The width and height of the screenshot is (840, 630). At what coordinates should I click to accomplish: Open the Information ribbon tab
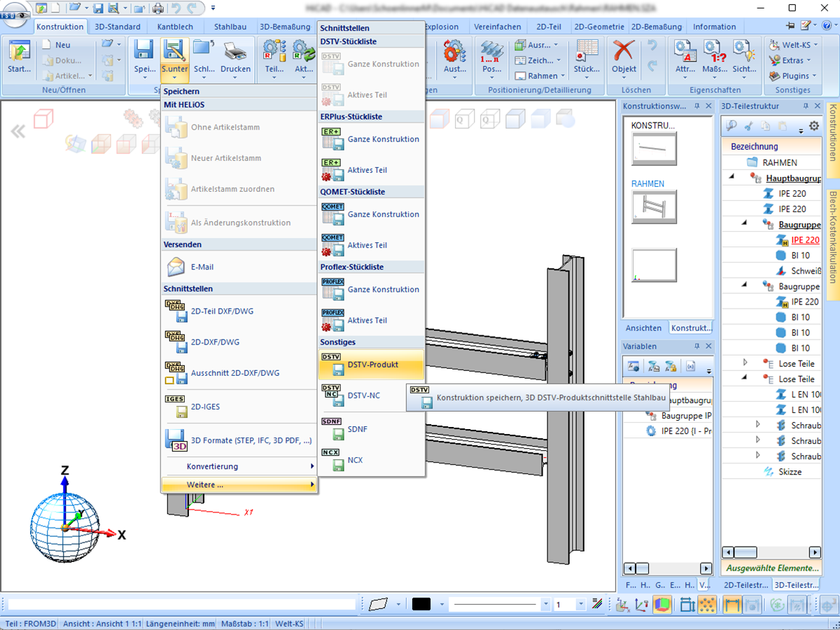[x=715, y=27]
